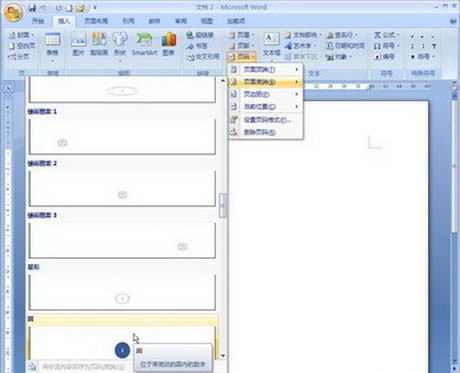Choose 页面顶端 (Top of Page) in menu
This screenshot has height=373, width=460.
(265, 69)
